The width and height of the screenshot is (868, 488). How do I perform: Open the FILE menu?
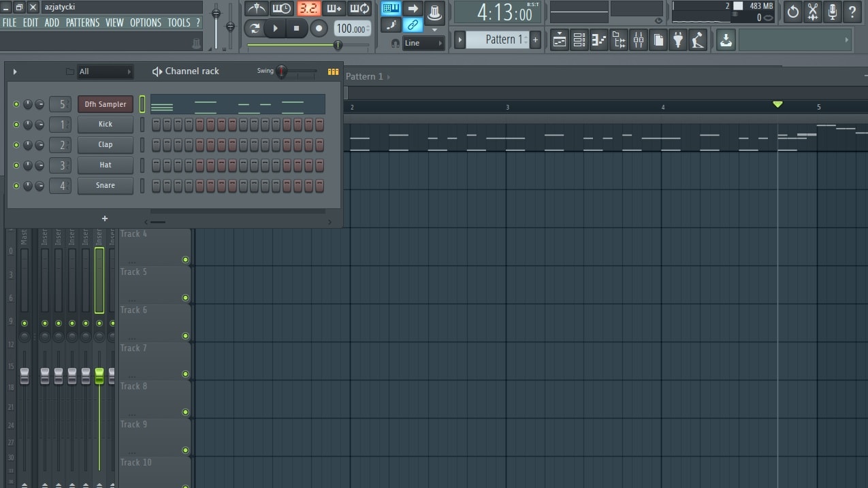pos(10,22)
